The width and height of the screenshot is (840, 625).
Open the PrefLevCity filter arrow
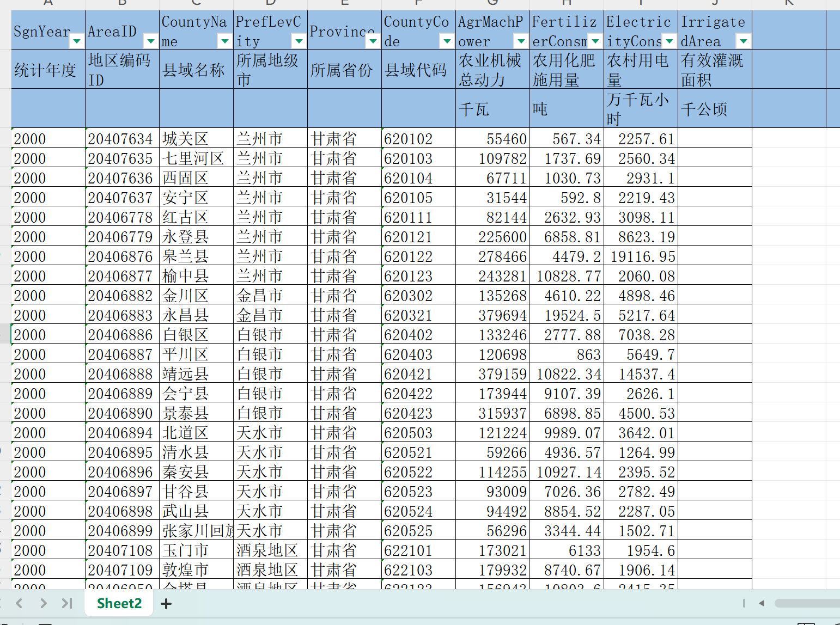coord(299,41)
